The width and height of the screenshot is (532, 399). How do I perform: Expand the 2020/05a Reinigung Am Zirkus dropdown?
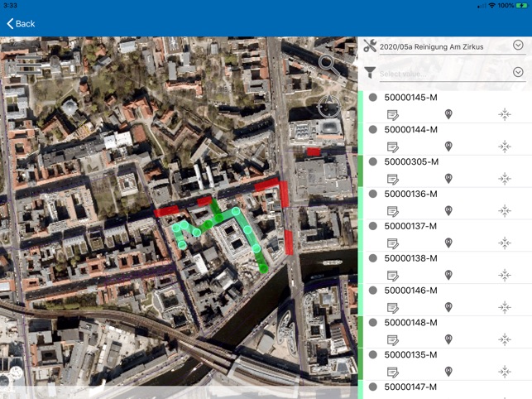[x=518, y=45]
